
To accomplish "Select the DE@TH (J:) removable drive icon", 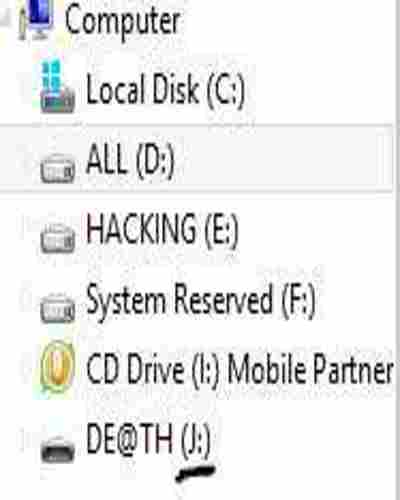I will tap(57, 449).
